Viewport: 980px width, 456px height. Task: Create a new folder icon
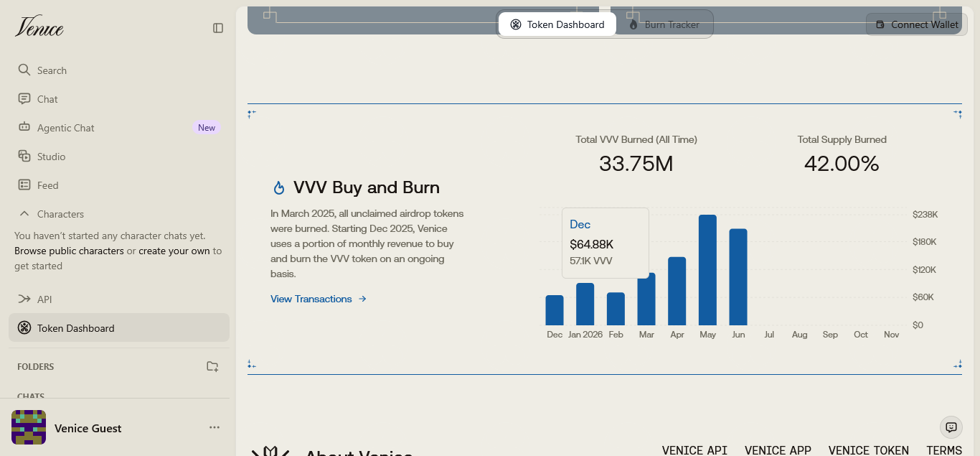pyautogui.click(x=212, y=366)
